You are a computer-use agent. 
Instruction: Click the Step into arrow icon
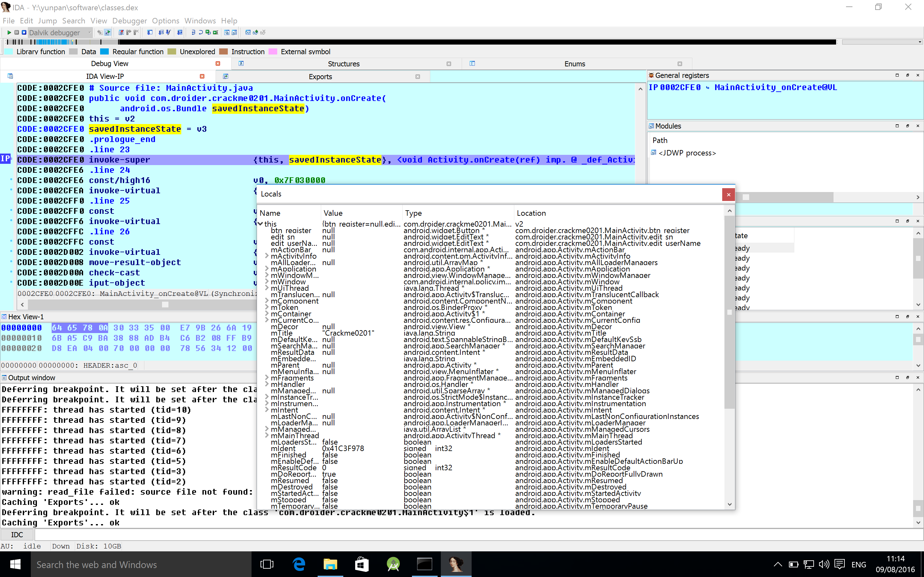pos(193,32)
